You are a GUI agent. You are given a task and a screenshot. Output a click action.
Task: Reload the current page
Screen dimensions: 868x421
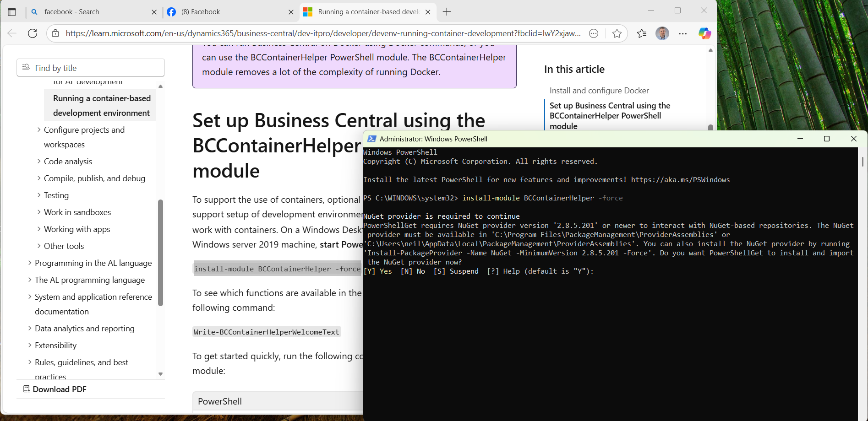[x=32, y=33]
